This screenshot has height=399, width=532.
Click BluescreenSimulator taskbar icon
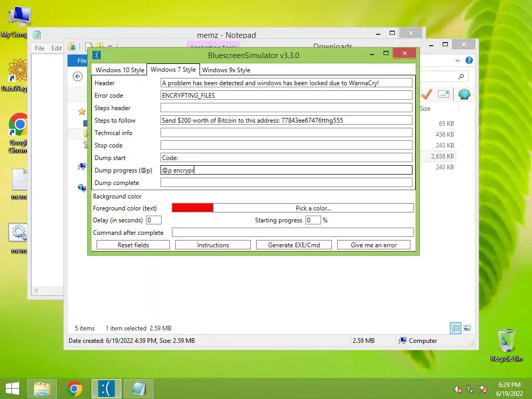pyautogui.click(x=106, y=389)
